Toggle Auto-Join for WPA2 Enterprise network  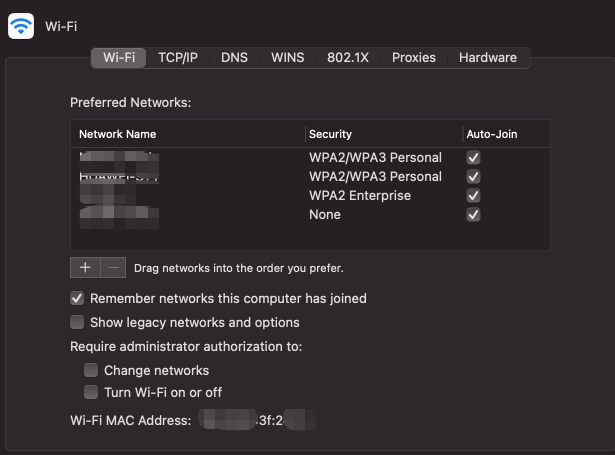pyautogui.click(x=474, y=196)
